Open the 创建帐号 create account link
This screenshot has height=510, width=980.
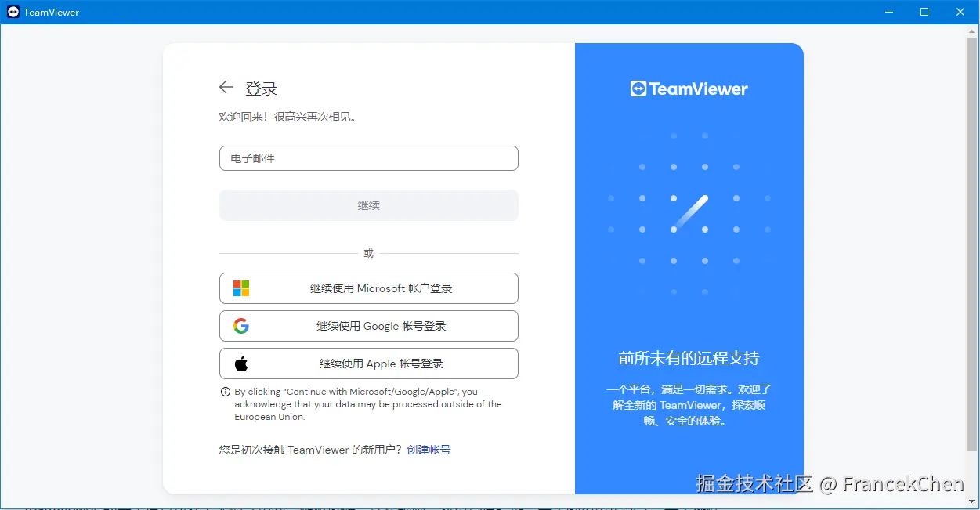[429, 450]
